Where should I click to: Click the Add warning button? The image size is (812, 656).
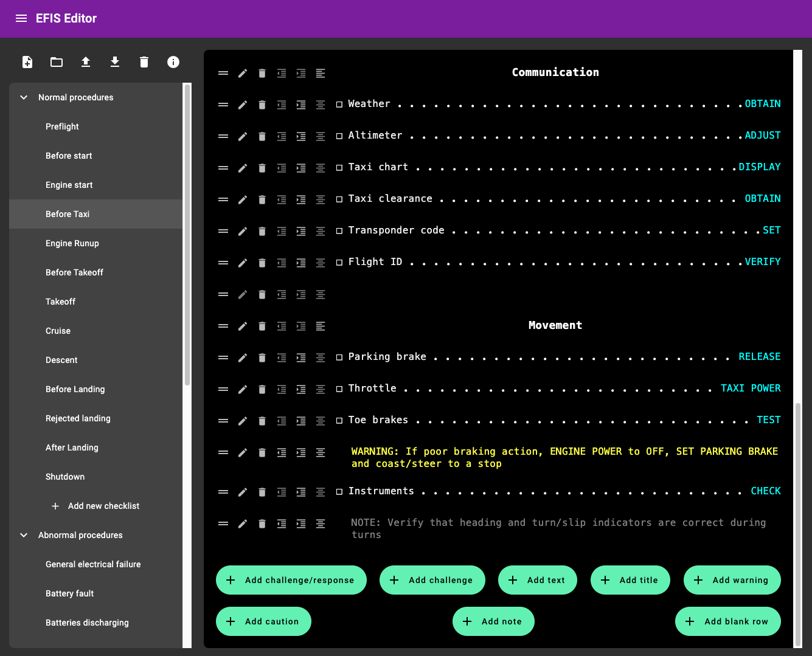pyautogui.click(x=732, y=580)
